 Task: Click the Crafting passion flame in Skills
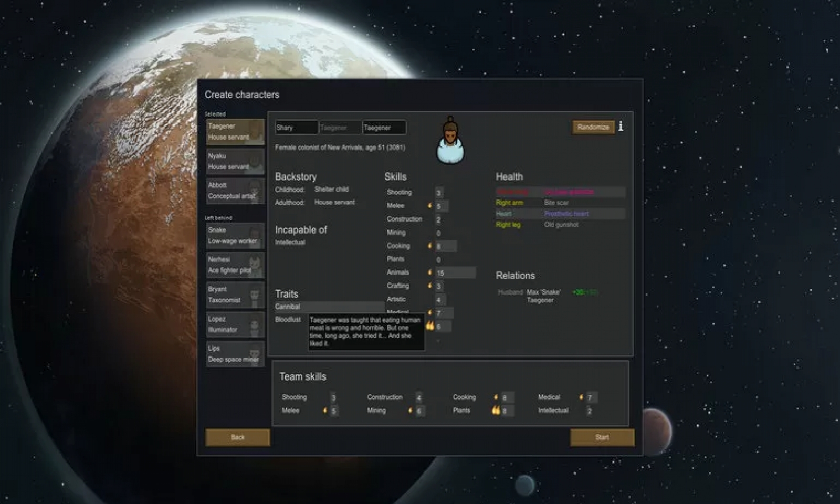tap(429, 286)
